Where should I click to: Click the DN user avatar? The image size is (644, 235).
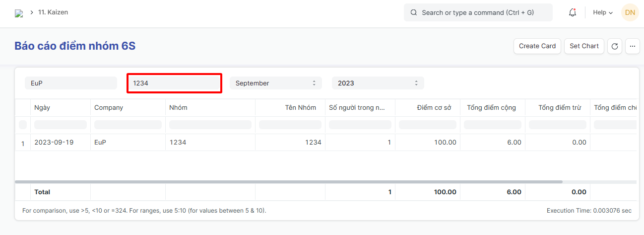630,12
